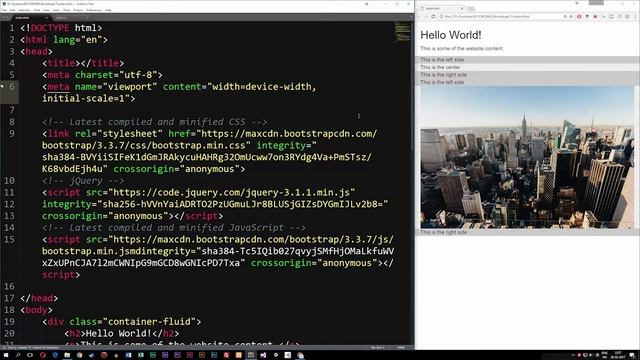Close the index.html editor tab
Viewport: 640px width, 360px height.
[46, 18]
